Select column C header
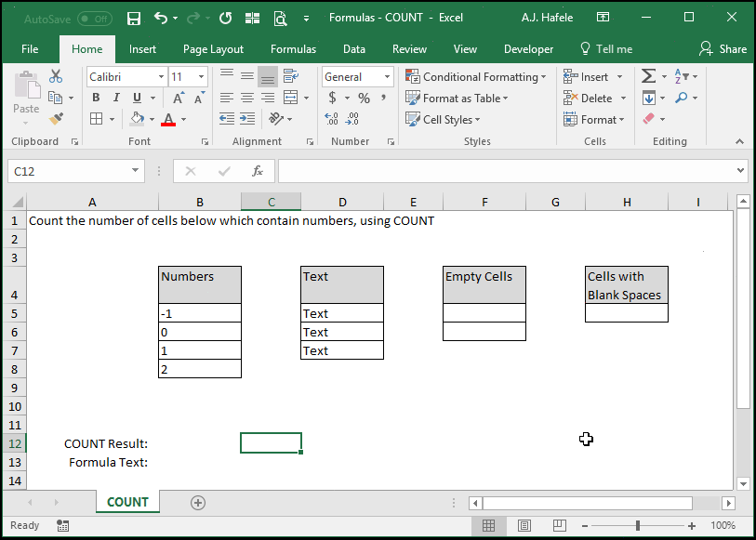Image resolution: width=756 pixels, height=540 pixels. click(271, 202)
